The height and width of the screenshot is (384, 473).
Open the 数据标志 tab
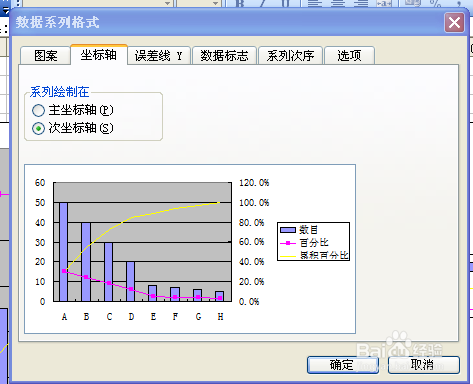click(x=224, y=55)
